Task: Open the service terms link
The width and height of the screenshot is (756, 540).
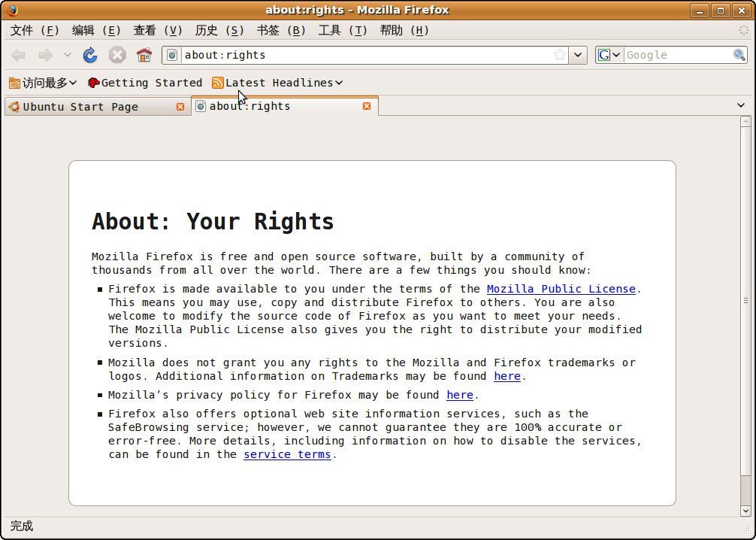Action: pos(287,454)
